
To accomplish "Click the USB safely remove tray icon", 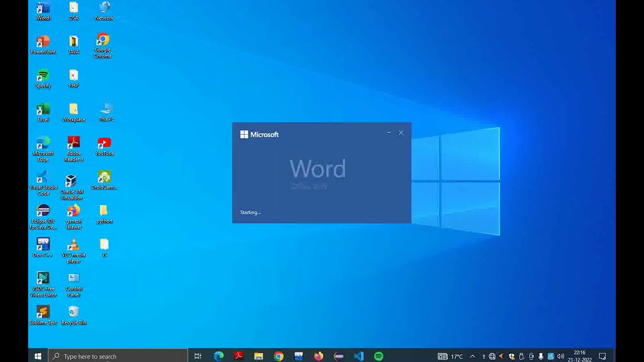I will (x=521, y=356).
